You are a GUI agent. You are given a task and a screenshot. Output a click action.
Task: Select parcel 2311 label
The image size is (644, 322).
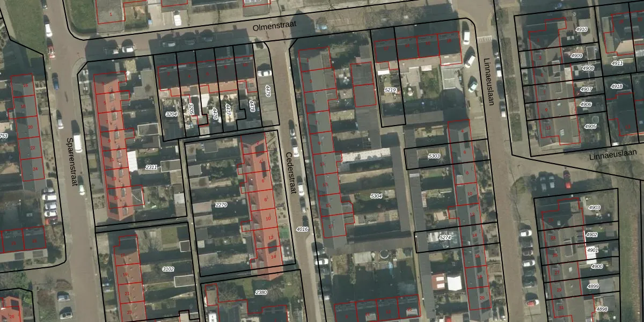coord(151,167)
